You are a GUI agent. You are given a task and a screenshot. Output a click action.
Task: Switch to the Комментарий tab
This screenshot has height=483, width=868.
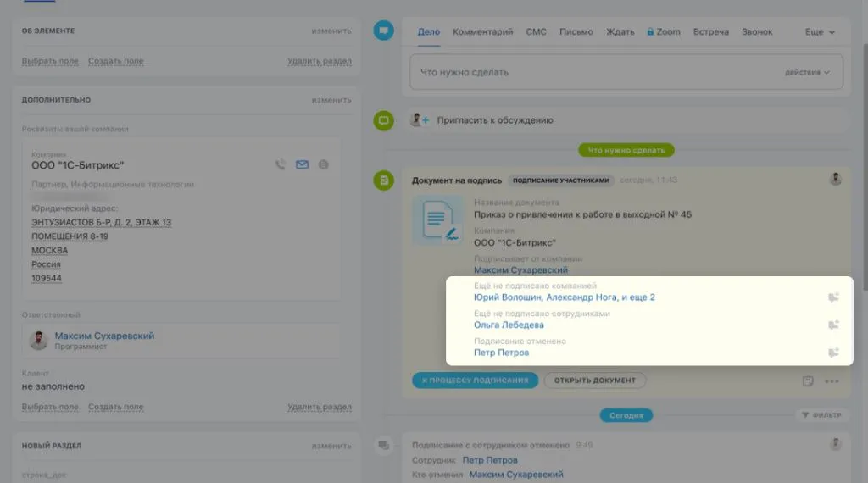pos(482,32)
